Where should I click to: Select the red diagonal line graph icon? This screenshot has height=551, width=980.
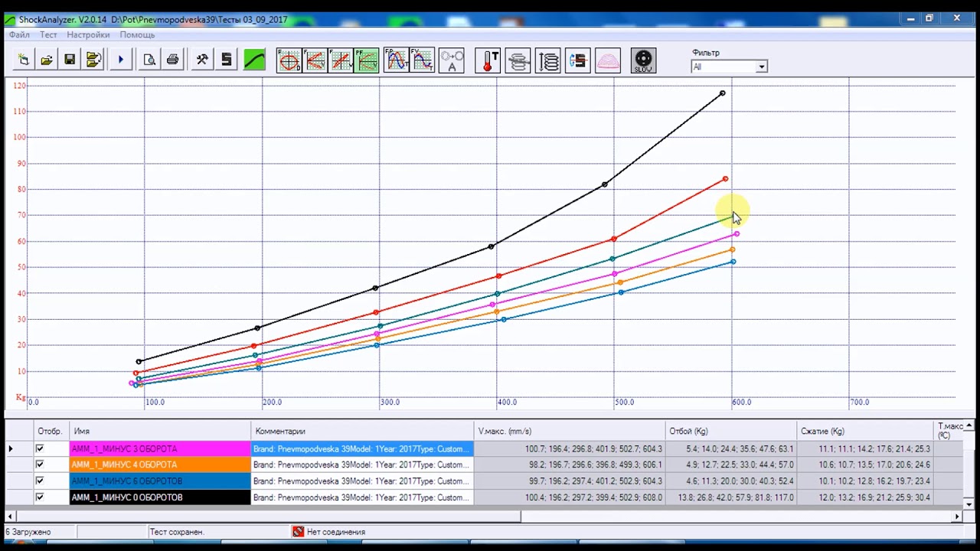tap(341, 60)
